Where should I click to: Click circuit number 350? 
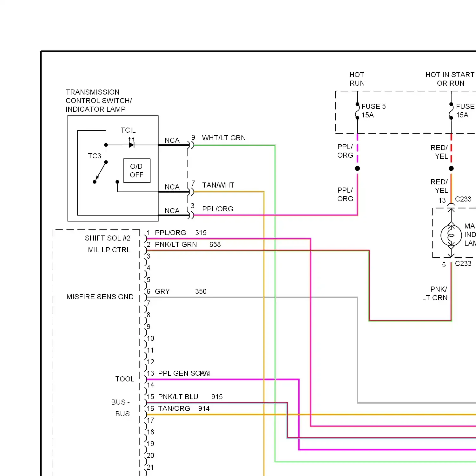201,292
